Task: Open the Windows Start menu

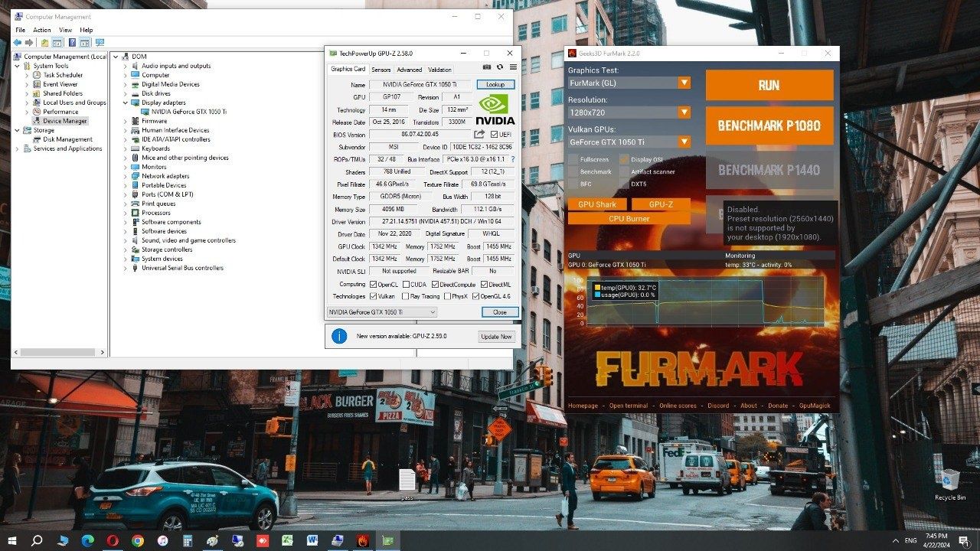Action: (11, 540)
